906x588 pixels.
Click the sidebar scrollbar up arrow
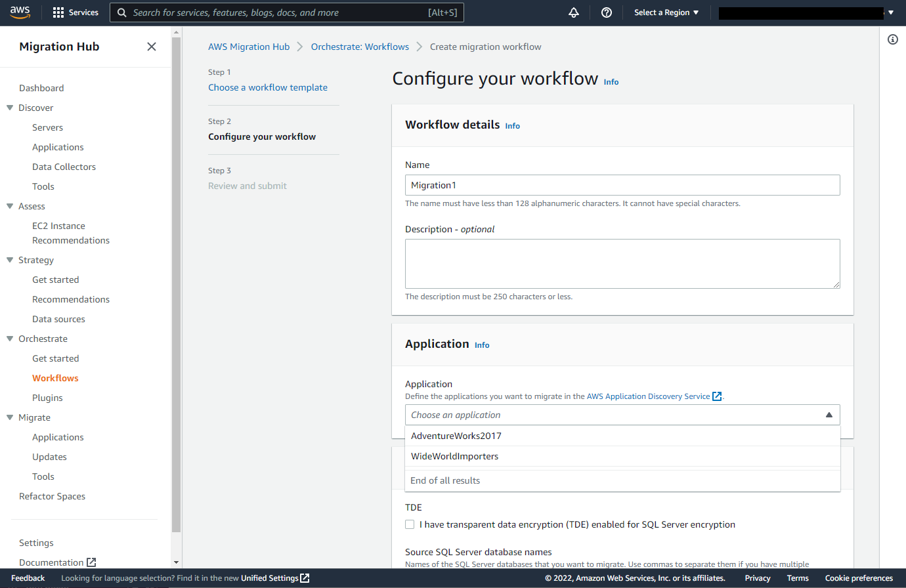coord(176,31)
